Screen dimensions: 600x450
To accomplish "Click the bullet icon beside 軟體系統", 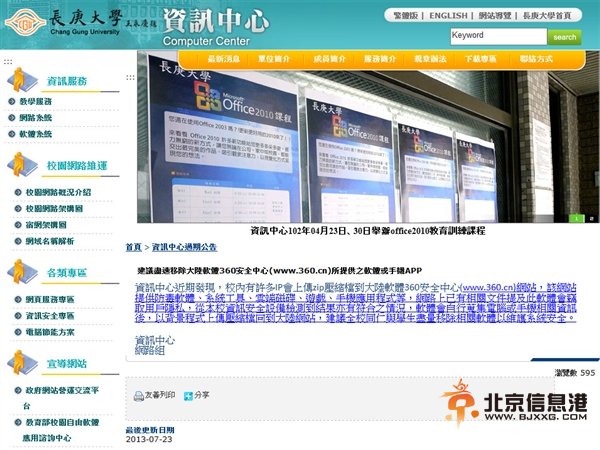I will pos(11,134).
